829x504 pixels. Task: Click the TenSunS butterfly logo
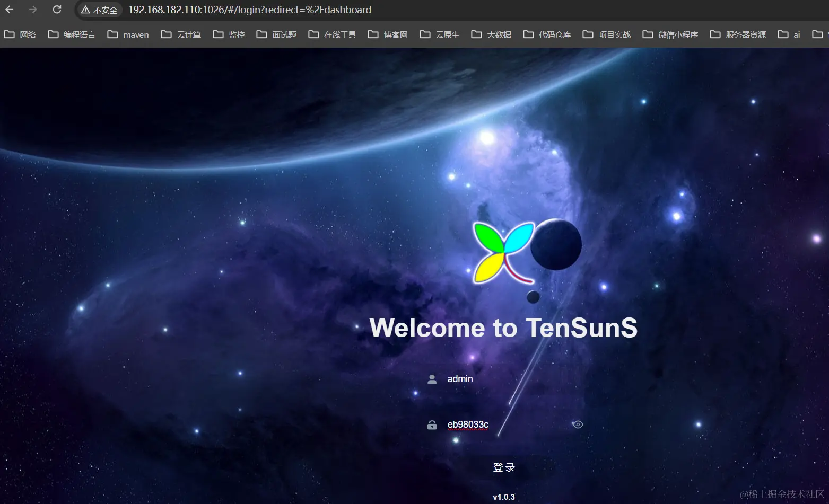click(504, 252)
